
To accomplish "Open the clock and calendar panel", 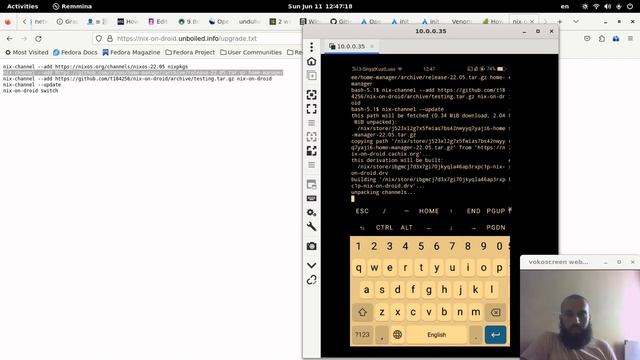I will click(x=320, y=6).
